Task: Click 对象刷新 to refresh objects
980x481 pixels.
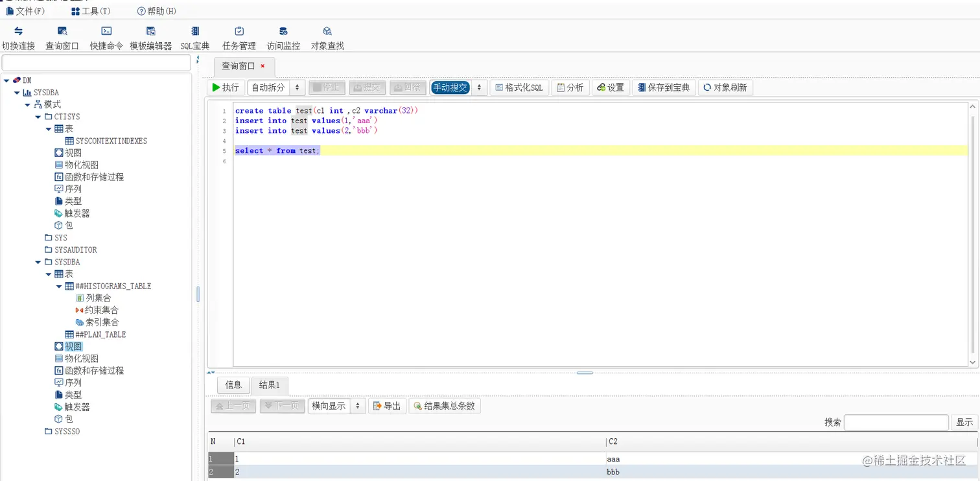Action: click(725, 88)
